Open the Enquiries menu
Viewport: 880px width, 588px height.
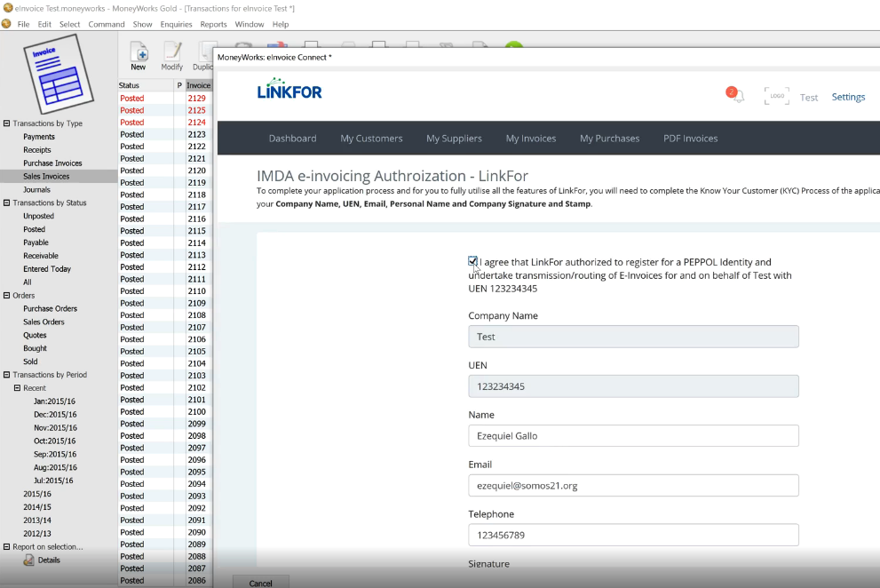(176, 24)
